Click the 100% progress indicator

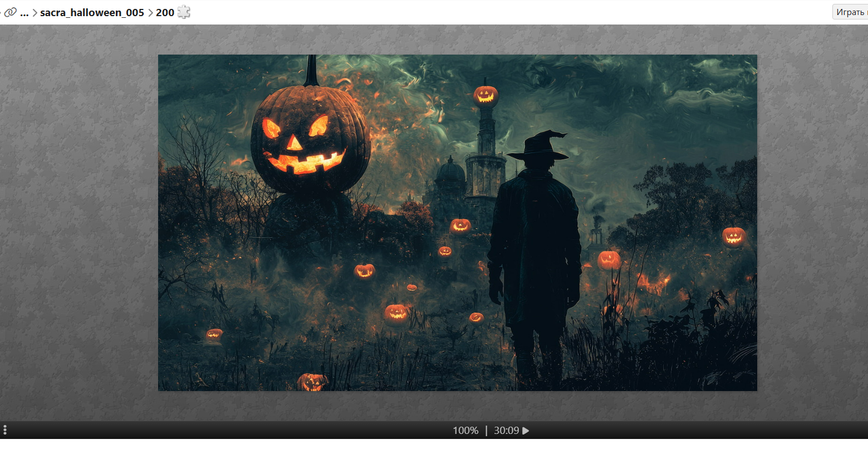[x=465, y=431]
